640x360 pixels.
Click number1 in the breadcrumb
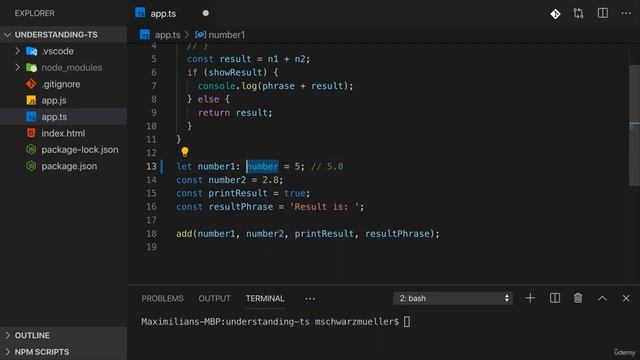(x=227, y=35)
